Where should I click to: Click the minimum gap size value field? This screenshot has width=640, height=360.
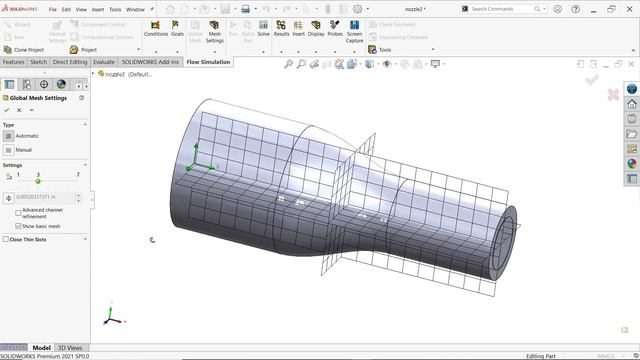44,198
